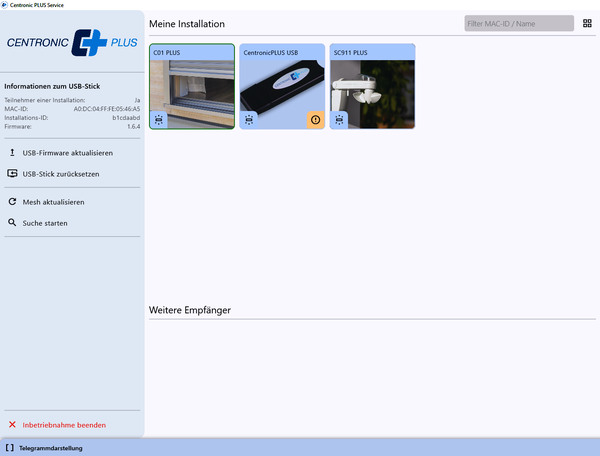Click the Mesh aktualisieren refresh icon
Viewport: 600px width, 456px height.
(x=12, y=202)
